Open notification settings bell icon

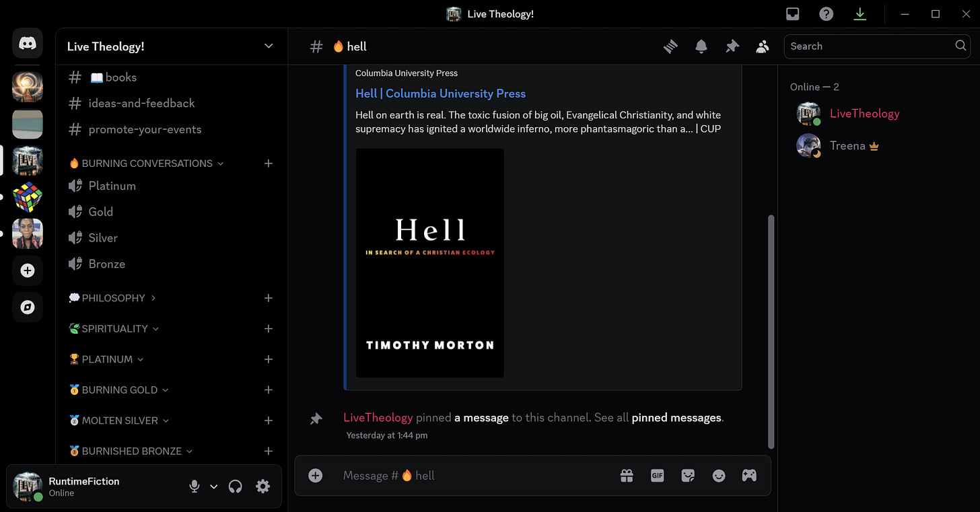click(701, 46)
